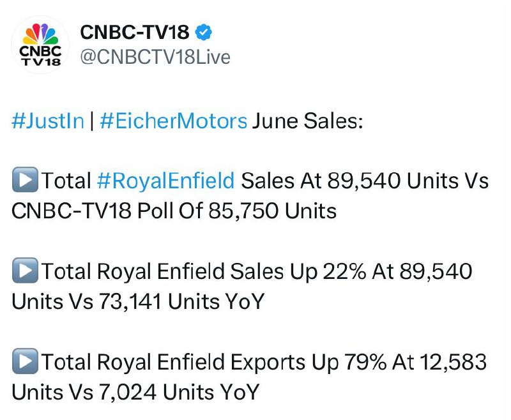Click the 12,583 exports figure
The height and width of the screenshot is (420, 511).
click(x=453, y=362)
